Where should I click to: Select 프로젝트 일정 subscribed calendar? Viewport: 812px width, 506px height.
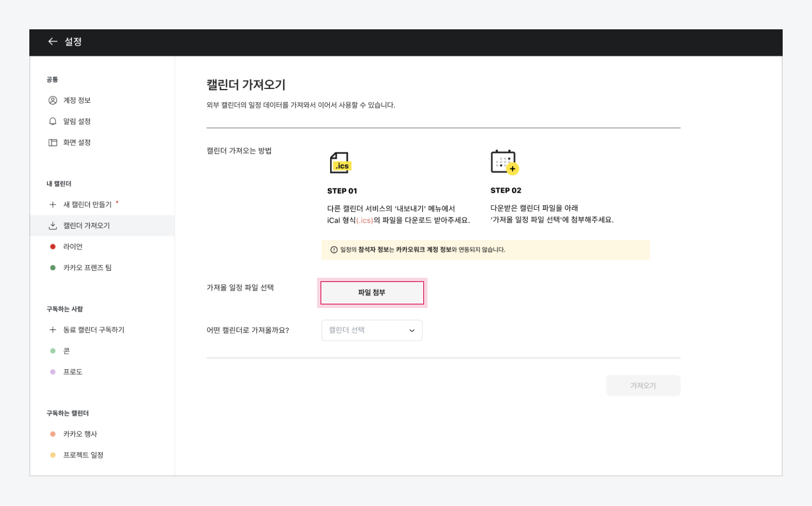83,455
